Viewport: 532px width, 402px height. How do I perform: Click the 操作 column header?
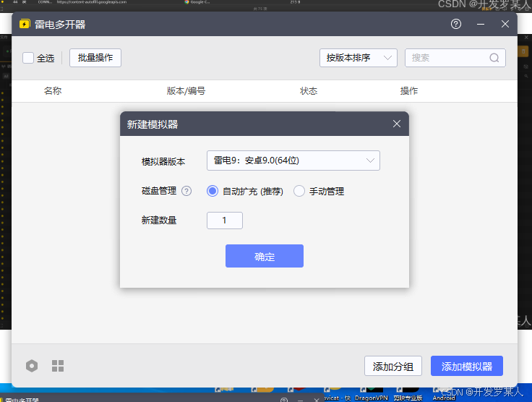(x=409, y=91)
